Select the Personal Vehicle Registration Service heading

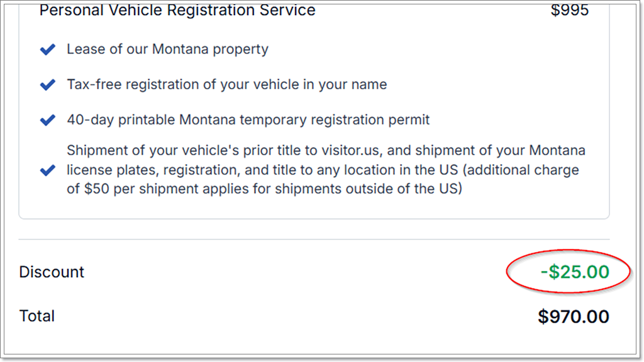tap(177, 10)
